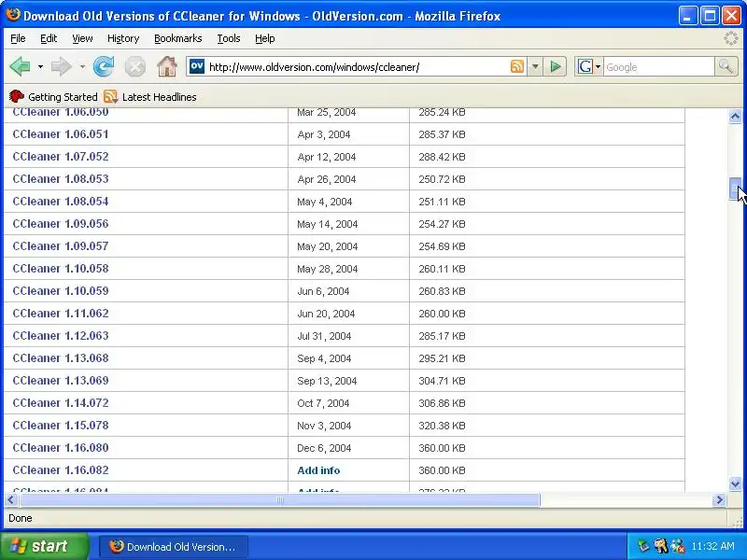Open the CCleaner 1.07.052 link
Image resolution: width=747 pixels, height=560 pixels.
(x=61, y=157)
